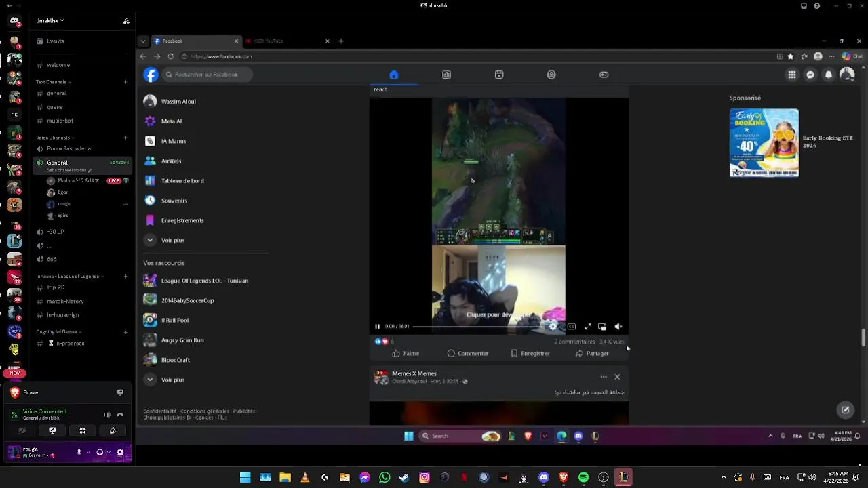Open Discord user settings gear

pos(120,452)
